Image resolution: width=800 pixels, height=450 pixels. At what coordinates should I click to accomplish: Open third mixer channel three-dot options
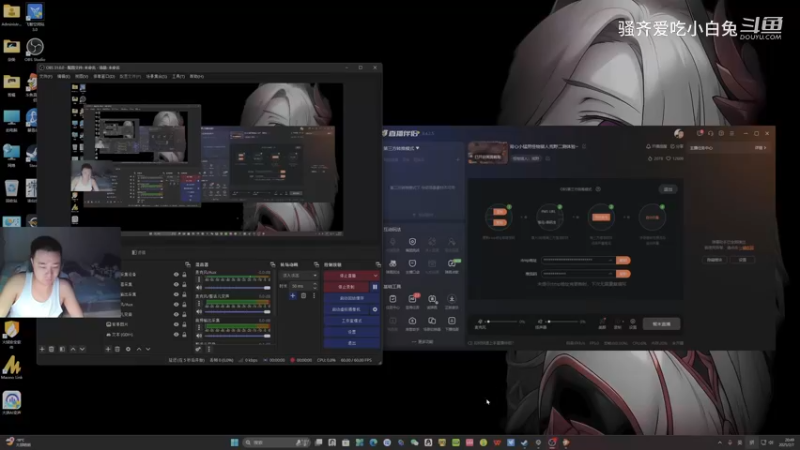coord(199,327)
